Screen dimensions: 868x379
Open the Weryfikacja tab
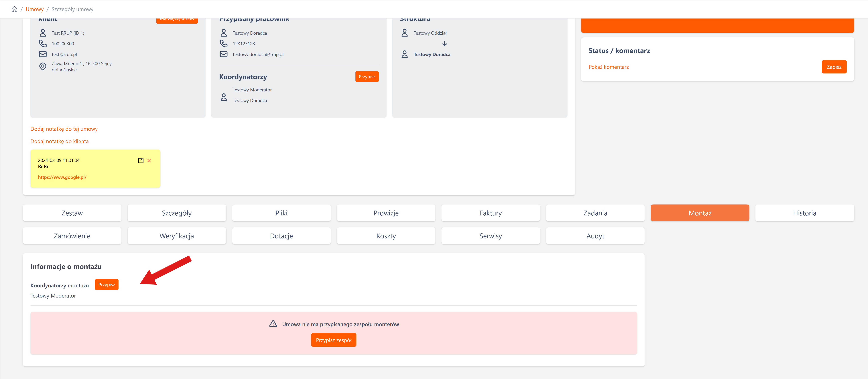177,236
